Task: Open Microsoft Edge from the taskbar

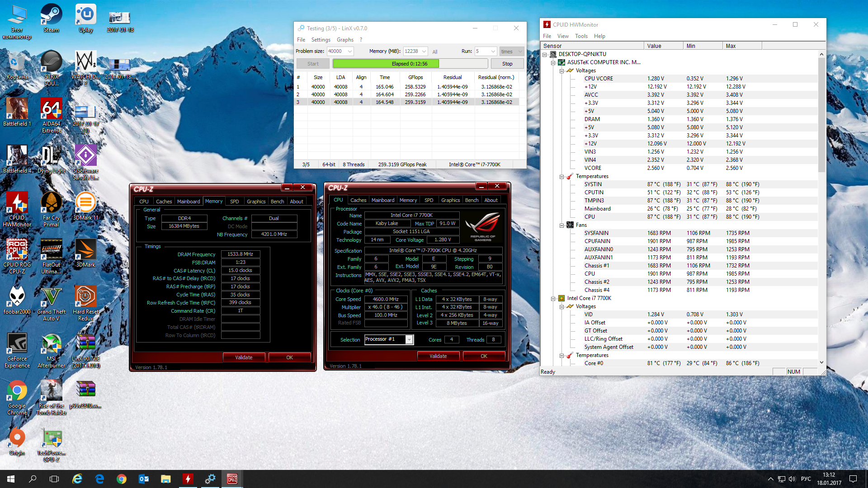Action: click(99, 479)
